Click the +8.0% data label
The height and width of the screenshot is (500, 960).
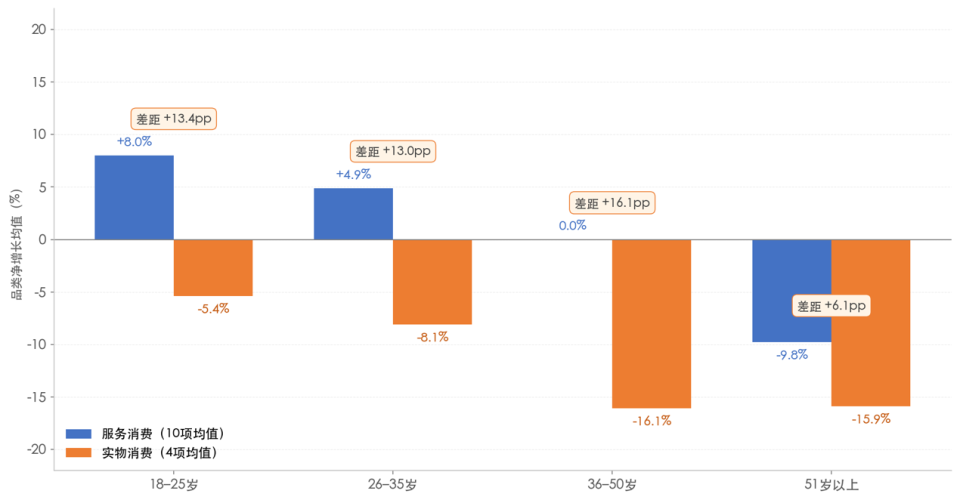pos(134,142)
